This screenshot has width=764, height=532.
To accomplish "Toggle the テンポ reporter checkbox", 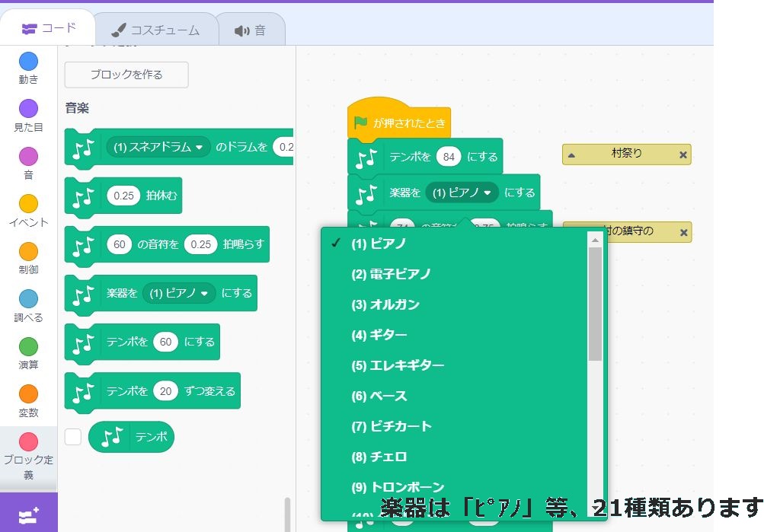I will (x=73, y=437).
